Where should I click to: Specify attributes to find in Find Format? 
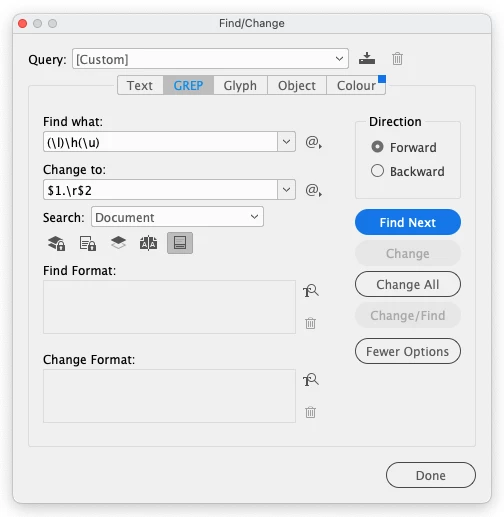(311, 291)
